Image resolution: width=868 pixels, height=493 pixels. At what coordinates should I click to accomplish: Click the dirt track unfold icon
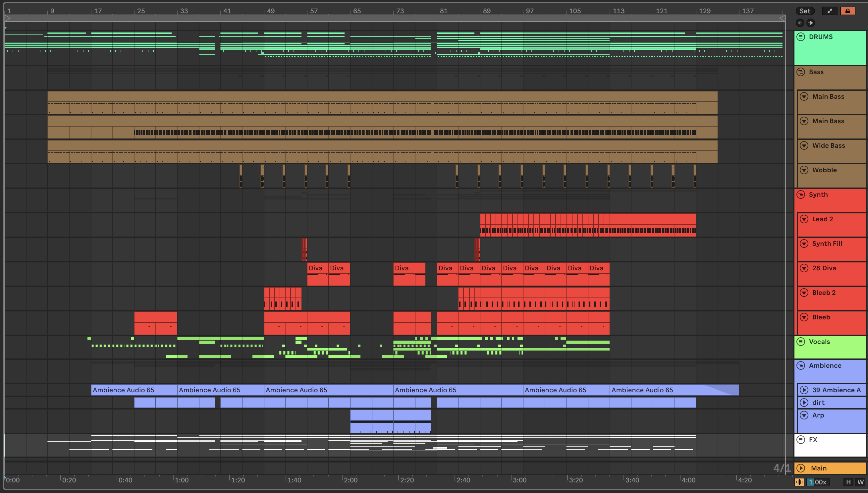[x=804, y=403]
